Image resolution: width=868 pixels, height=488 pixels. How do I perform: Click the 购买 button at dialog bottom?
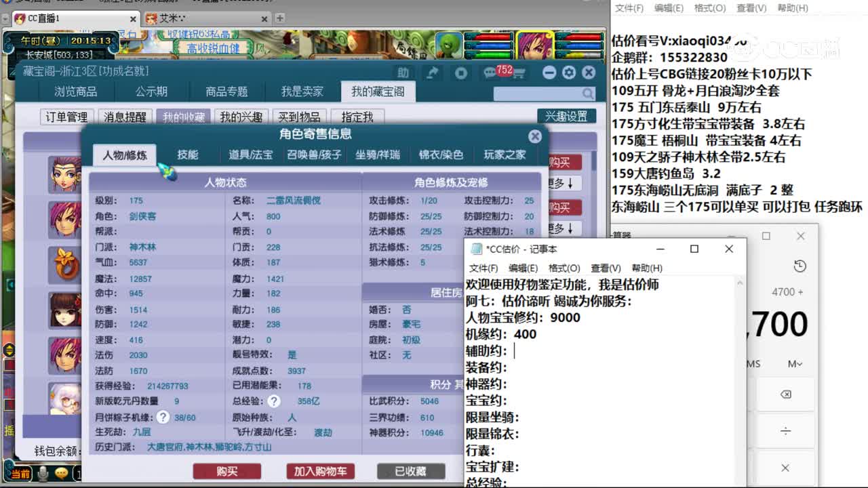click(x=228, y=471)
